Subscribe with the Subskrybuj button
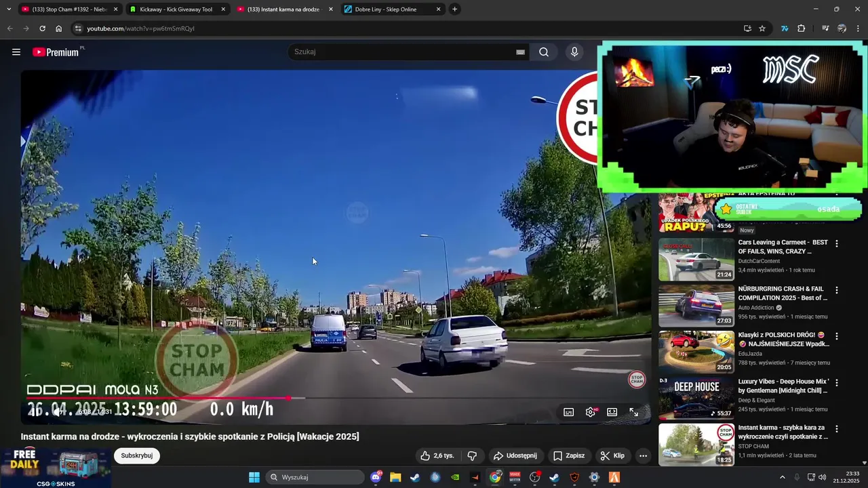868x488 pixels. (x=137, y=455)
